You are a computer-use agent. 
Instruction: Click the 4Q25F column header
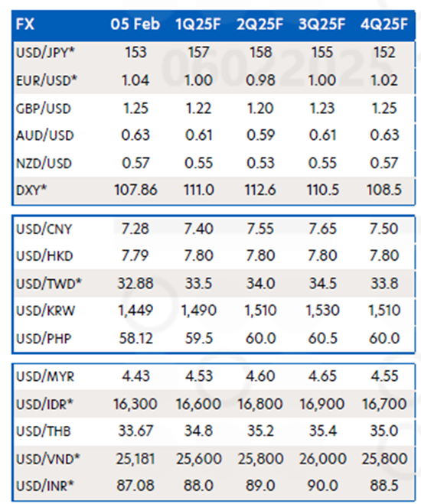tap(384, 24)
